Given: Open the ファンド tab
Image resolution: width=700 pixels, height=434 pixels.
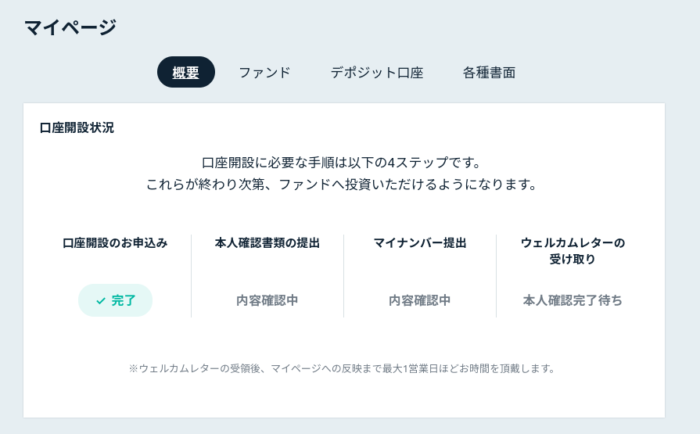Looking at the screenshot, I should tap(265, 72).
